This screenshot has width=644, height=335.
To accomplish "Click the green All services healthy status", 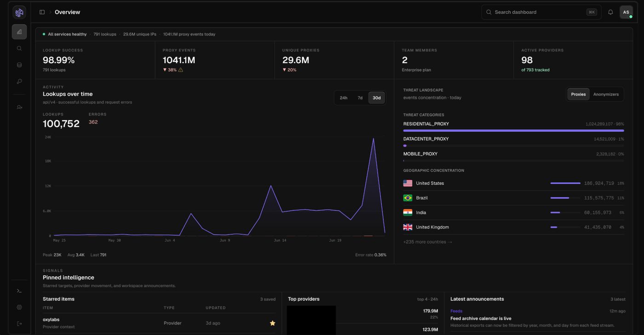I will click(65, 35).
